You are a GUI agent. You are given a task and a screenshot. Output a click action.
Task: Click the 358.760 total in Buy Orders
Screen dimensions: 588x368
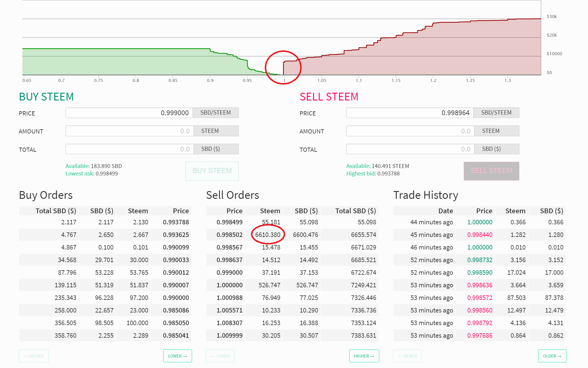pos(66,336)
